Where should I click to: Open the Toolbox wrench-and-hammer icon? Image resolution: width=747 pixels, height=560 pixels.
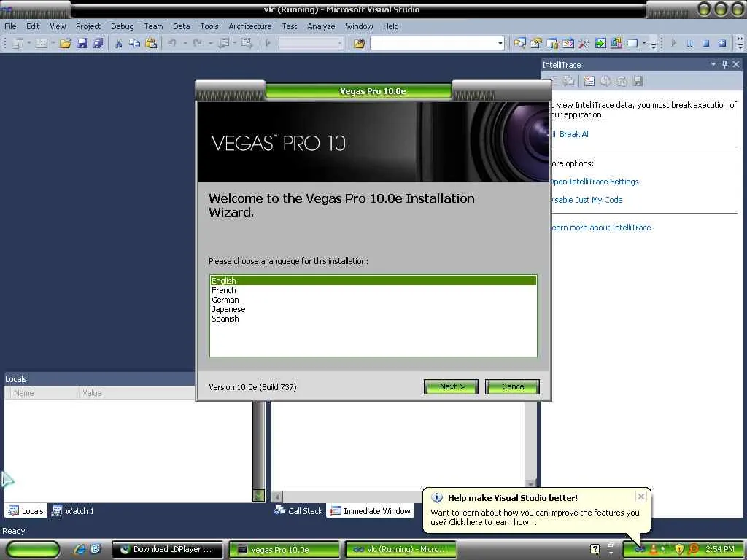[x=584, y=43]
